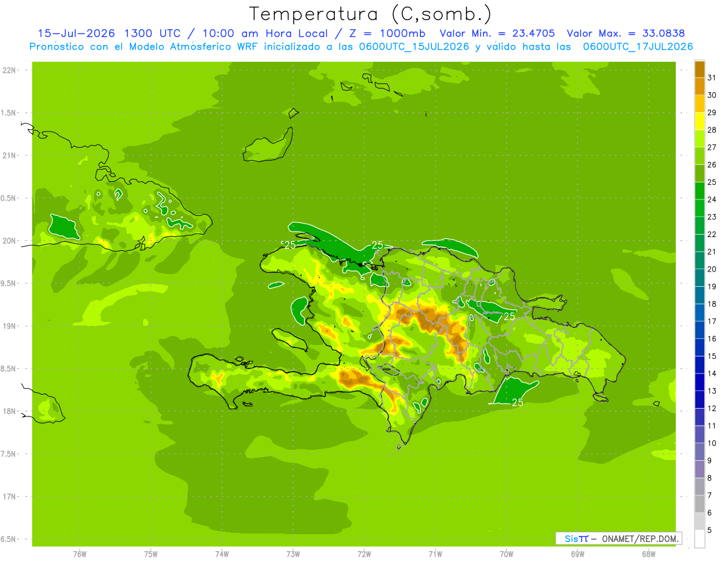Click the '74W' longitude label
The height and width of the screenshot is (562, 728).
221,554
